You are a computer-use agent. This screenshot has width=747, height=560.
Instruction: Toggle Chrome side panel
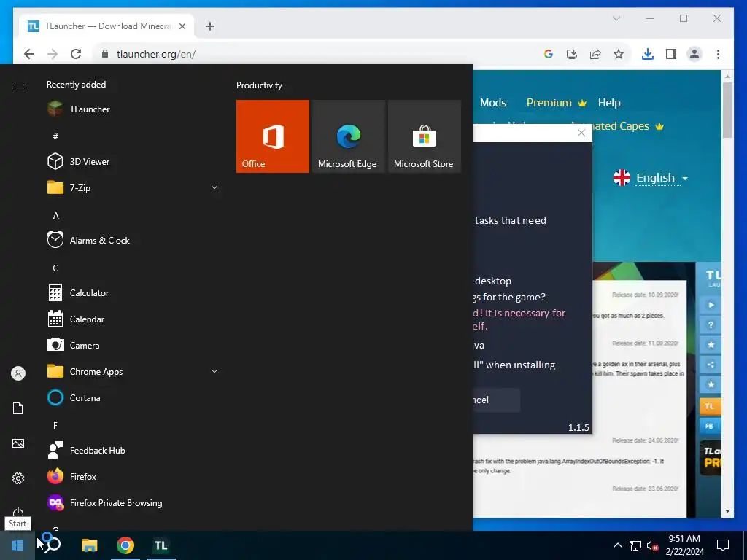pyautogui.click(x=671, y=54)
